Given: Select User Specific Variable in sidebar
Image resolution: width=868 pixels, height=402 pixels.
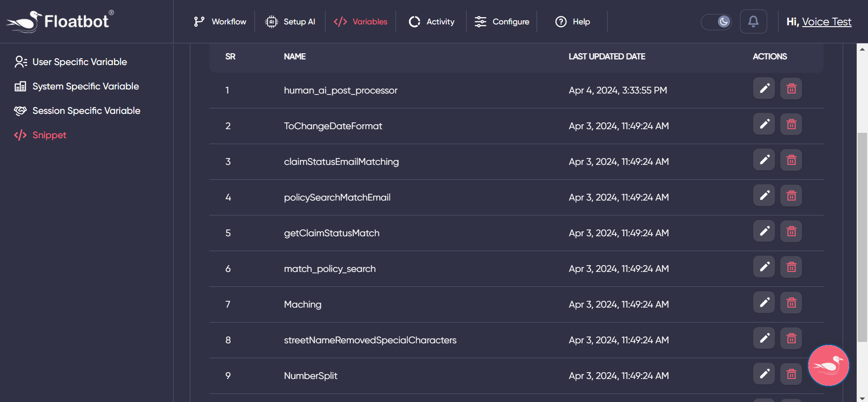Looking at the screenshot, I should (x=71, y=62).
